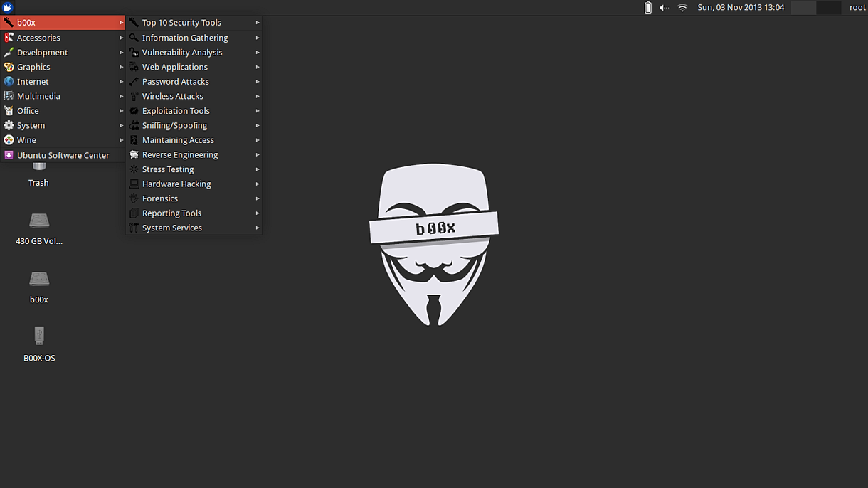This screenshot has width=868, height=488.
Task: Expand the Information Gathering submenu arrow
Action: pyautogui.click(x=258, y=38)
